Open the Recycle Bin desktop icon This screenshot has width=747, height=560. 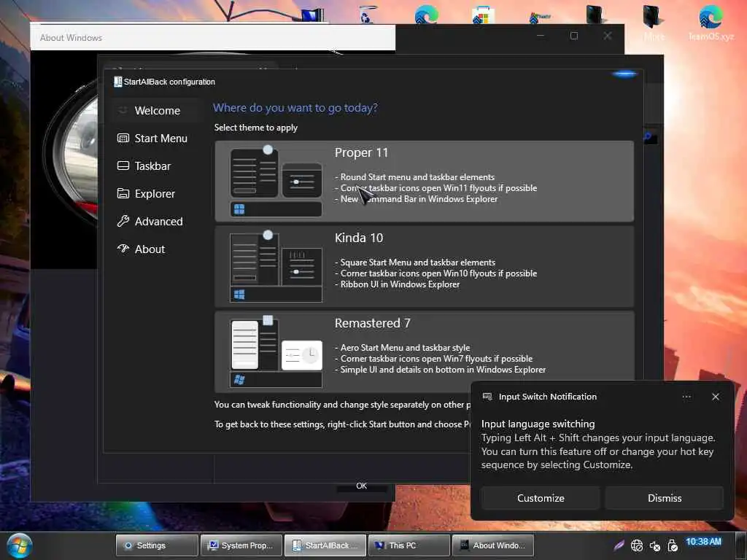(x=366, y=15)
